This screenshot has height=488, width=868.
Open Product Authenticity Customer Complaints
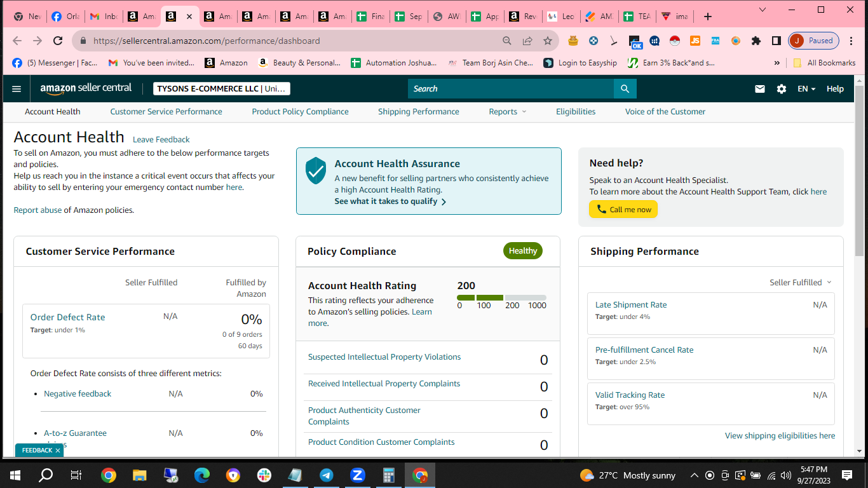[x=364, y=416]
